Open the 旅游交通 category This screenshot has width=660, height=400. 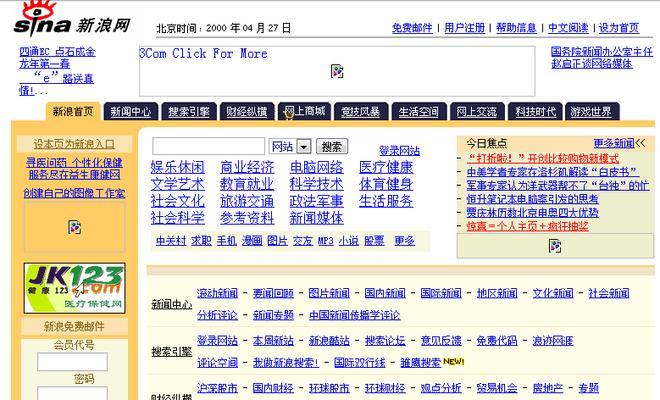(247, 201)
